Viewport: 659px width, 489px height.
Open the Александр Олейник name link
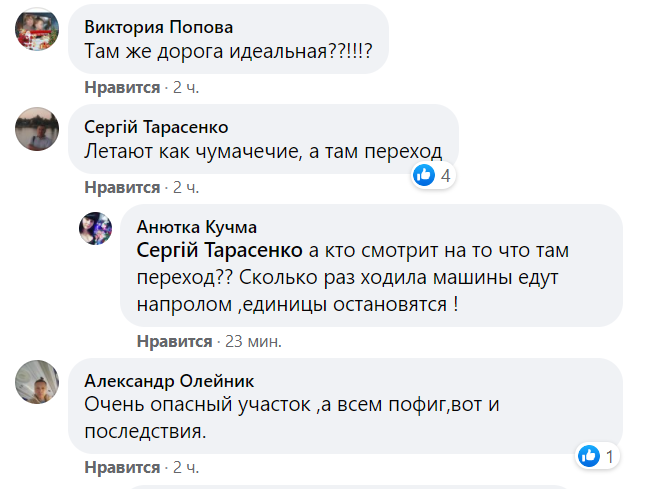169,381
